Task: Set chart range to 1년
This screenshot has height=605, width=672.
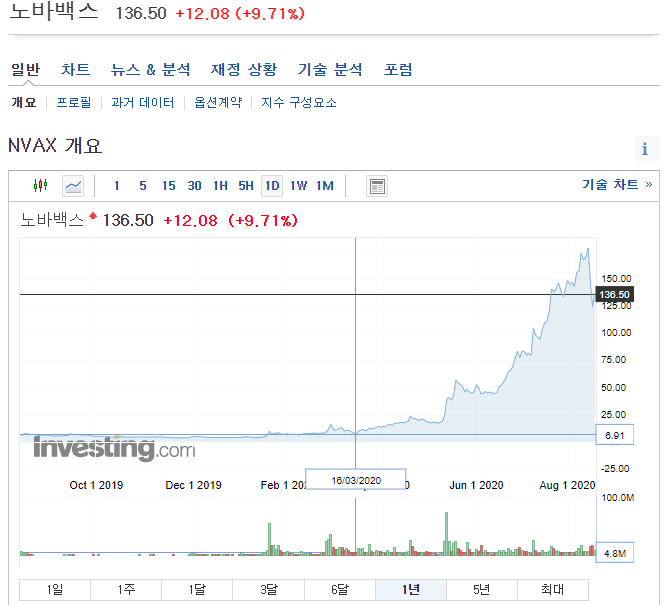Action: (411, 590)
